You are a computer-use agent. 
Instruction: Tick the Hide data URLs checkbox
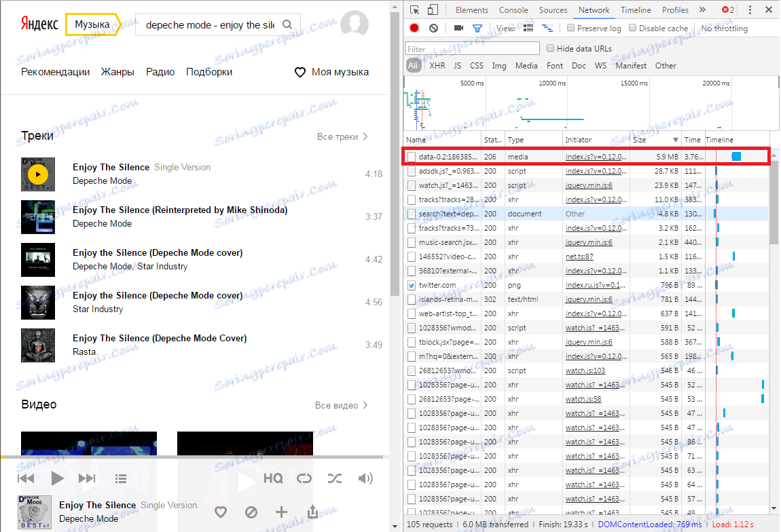coord(551,49)
